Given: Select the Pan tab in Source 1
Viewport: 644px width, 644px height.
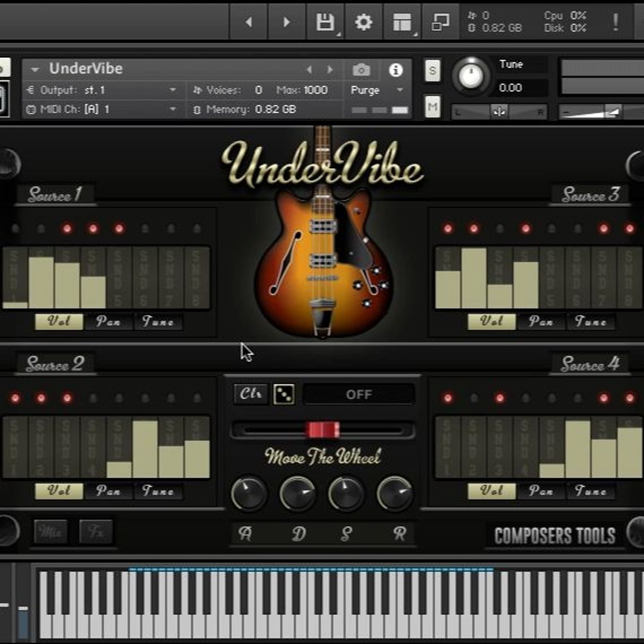Looking at the screenshot, I should (x=108, y=321).
